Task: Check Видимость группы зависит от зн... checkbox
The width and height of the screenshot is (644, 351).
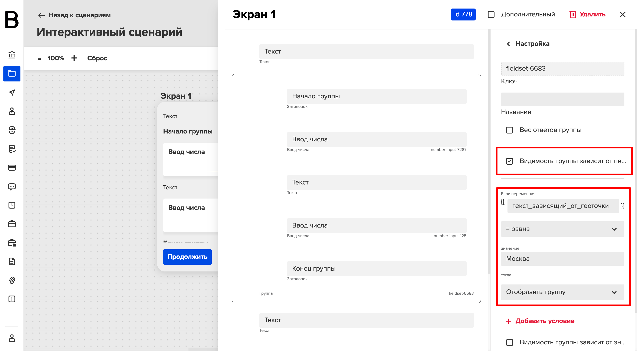Action: click(509, 342)
